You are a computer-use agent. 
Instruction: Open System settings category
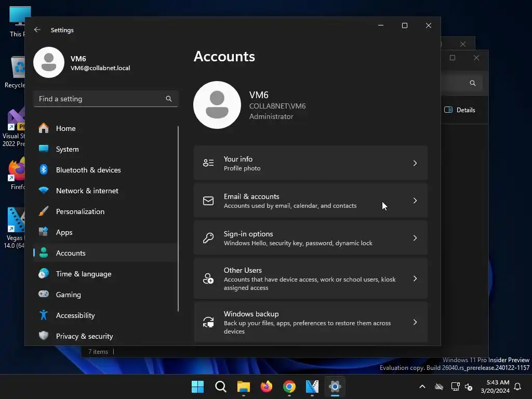(105, 149)
